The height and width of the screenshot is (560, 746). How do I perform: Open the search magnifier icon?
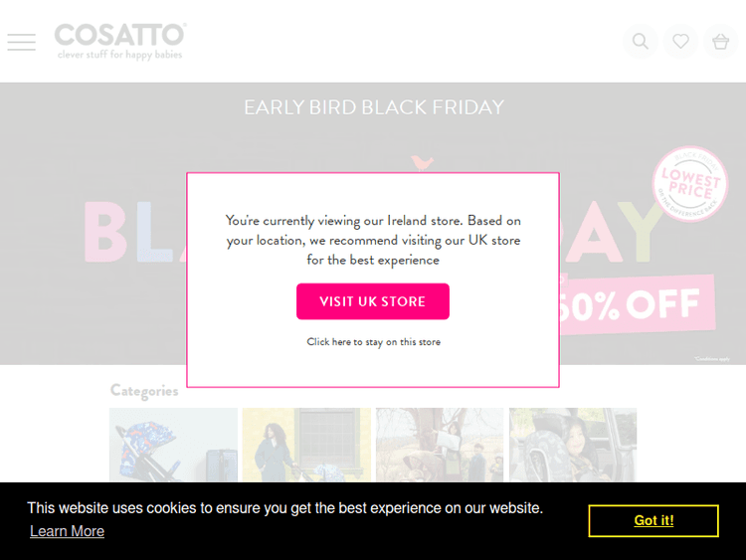(641, 42)
